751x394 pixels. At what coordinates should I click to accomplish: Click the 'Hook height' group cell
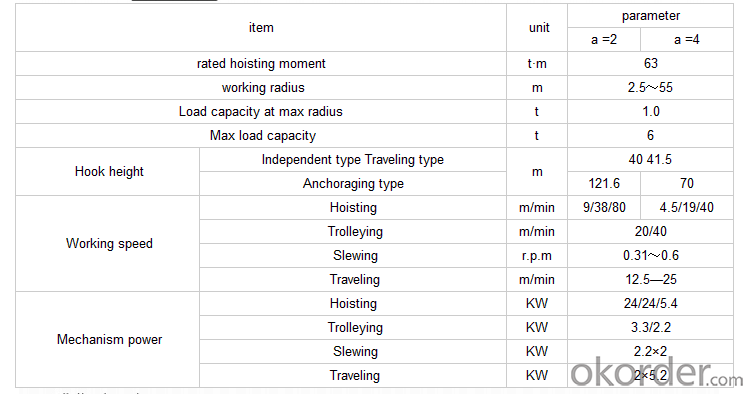point(108,171)
